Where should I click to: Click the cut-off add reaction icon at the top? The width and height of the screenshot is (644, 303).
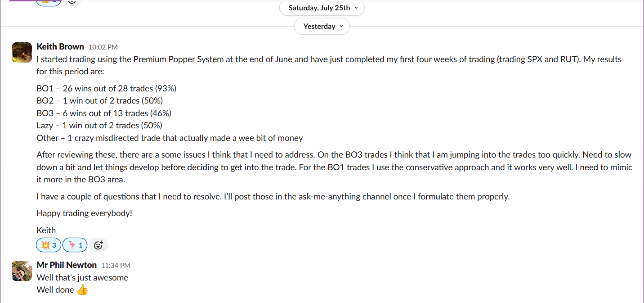pyautogui.click(x=72, y=2)
